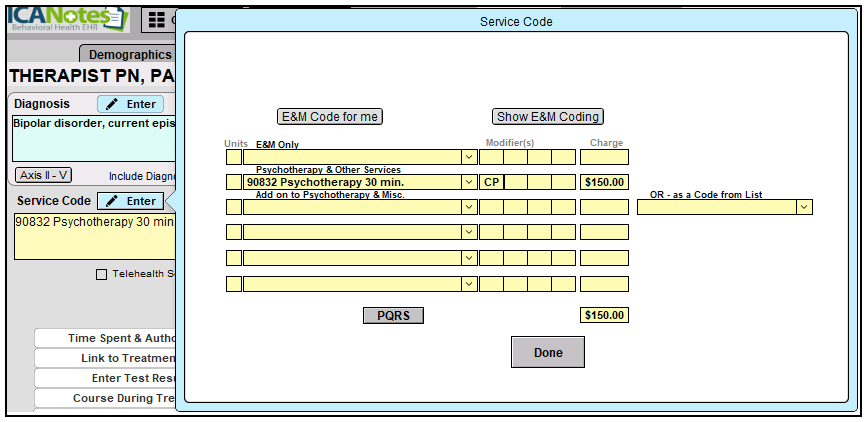Image resolution: width=867 pixels, height=422 pixels.
Task: Open the Psychotherapy & Other Services dropdown
Action: (469, 183)
